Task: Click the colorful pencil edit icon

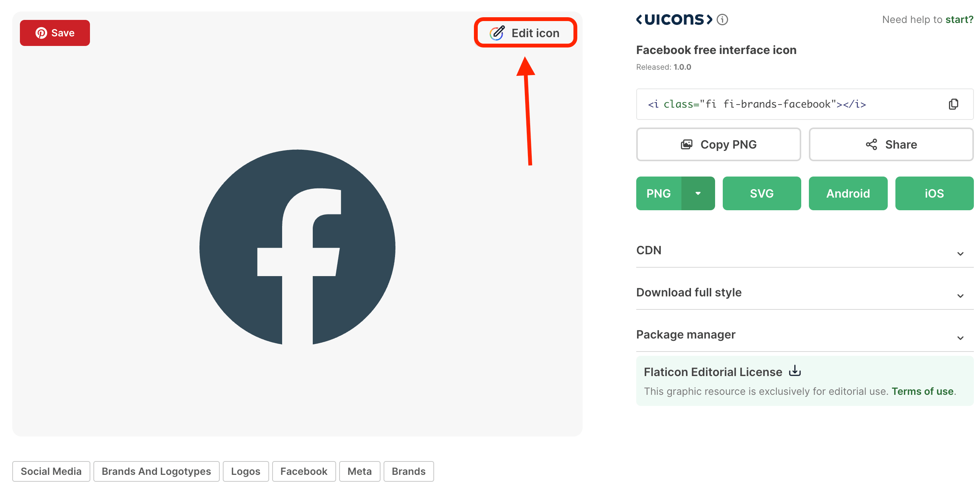Action: (x=497, y=33)
